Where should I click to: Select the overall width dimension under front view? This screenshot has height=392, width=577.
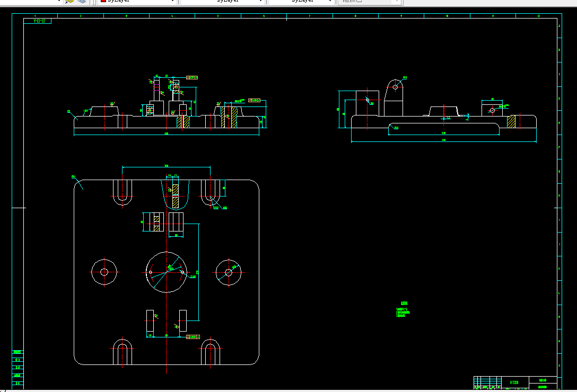(x=167, y=134)
